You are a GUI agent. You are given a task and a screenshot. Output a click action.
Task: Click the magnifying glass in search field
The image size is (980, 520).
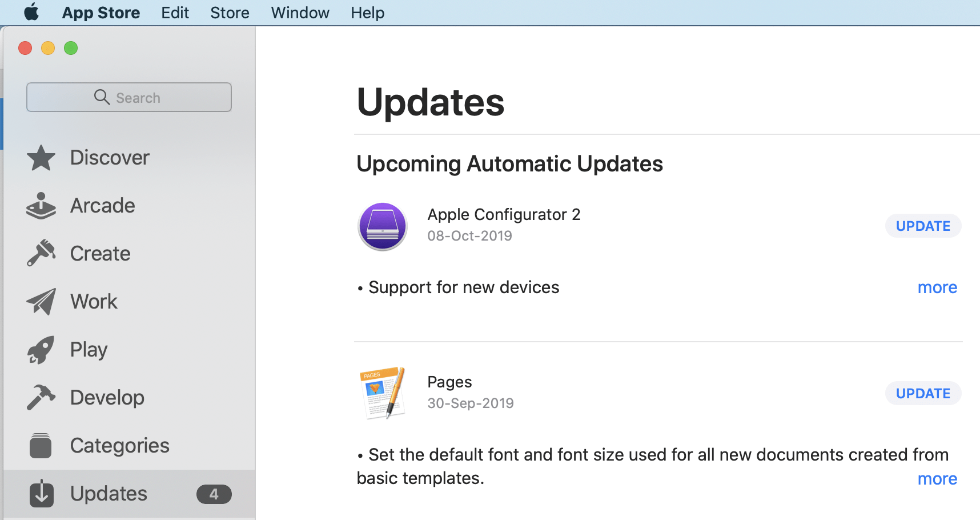tap(102, 97)
